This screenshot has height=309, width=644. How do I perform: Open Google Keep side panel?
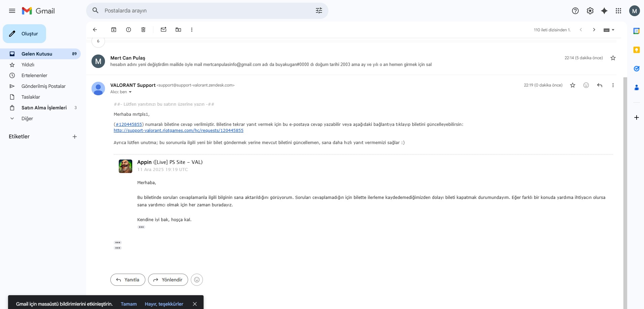636,50
